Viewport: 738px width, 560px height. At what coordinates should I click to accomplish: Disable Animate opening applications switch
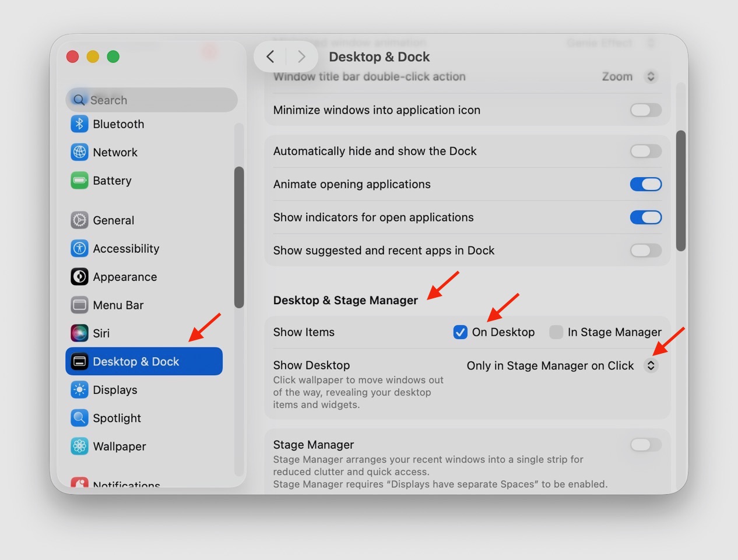(x=645, y=185)
